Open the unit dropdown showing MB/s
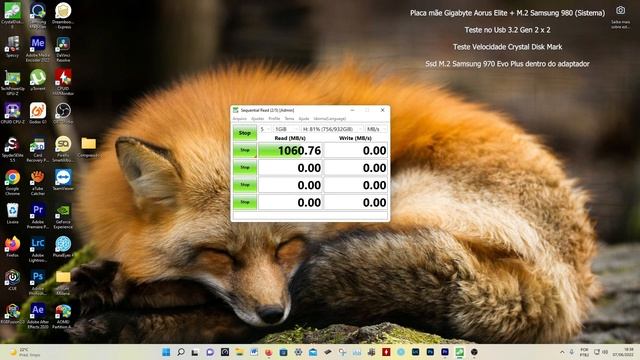This screenshot has height=360, width=640. 376,129
